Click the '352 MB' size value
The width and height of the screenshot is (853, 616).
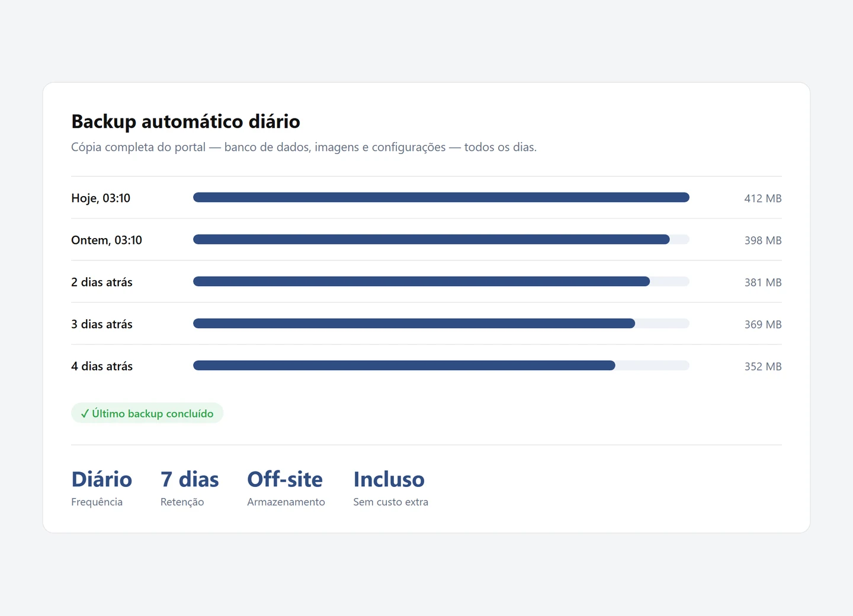(763, 367)
